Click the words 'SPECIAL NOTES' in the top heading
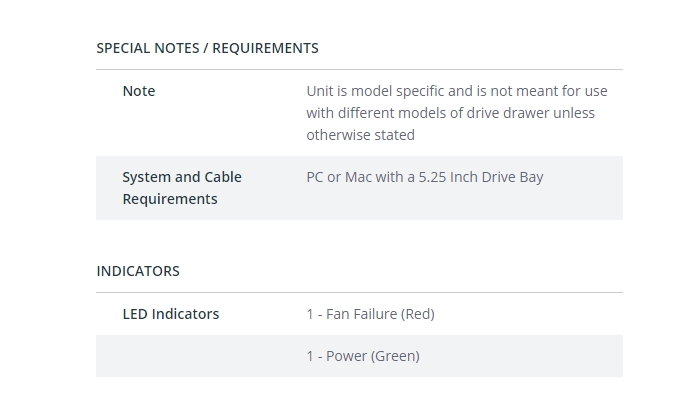This screenshot has height=412, width=686. (148, 48)
